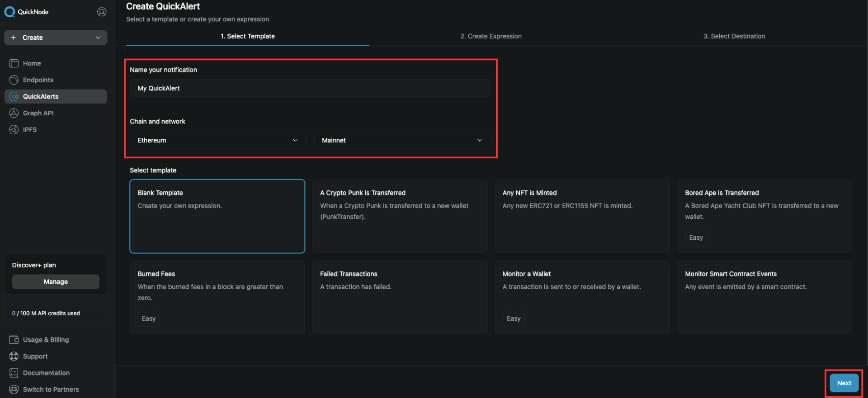868x398 pixels.
Task: Click the Create QuickAlert heading
Action: (163, 6)
